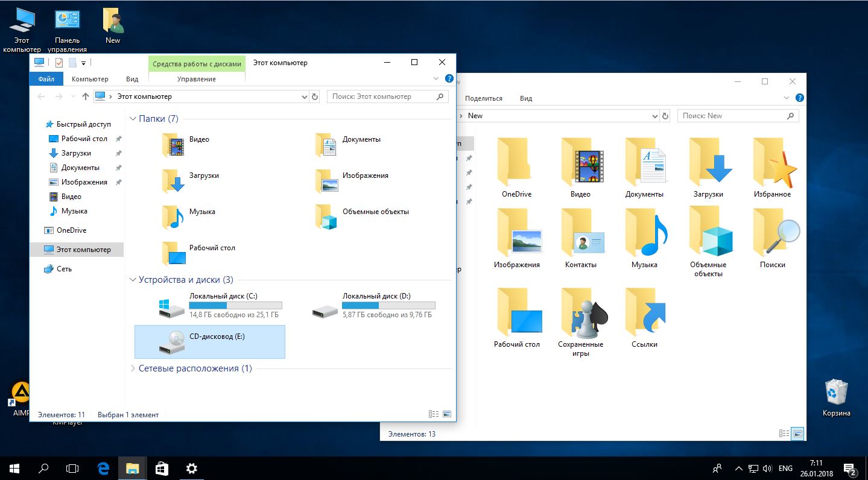Viewport: 868px width, 480px height.
Task: Switch Этот компьютер to details view
Action: tap(434, 414)
